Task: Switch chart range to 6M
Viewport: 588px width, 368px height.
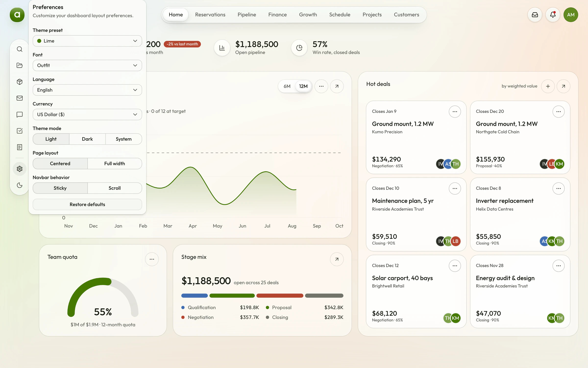Action: (x=287, y=86)
